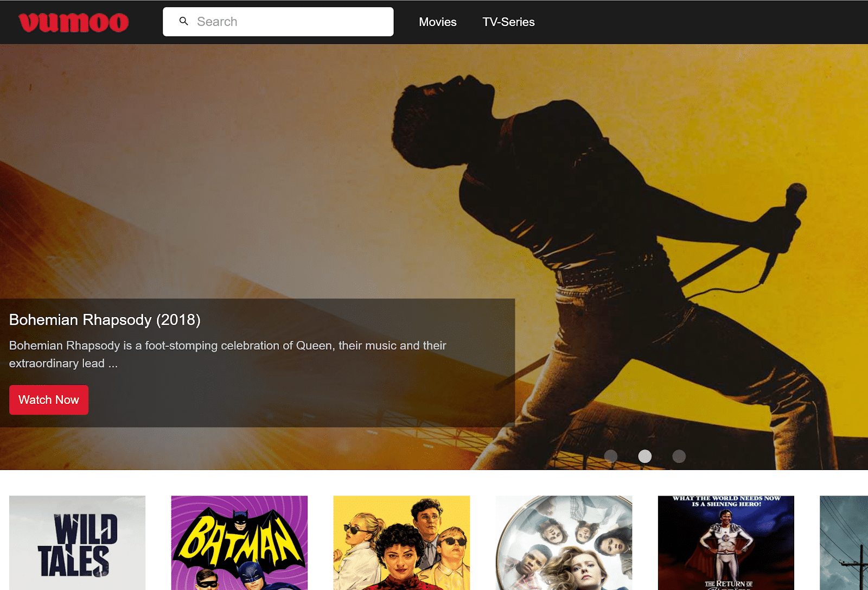Open the shining hero movie poster

coord(726,543)
